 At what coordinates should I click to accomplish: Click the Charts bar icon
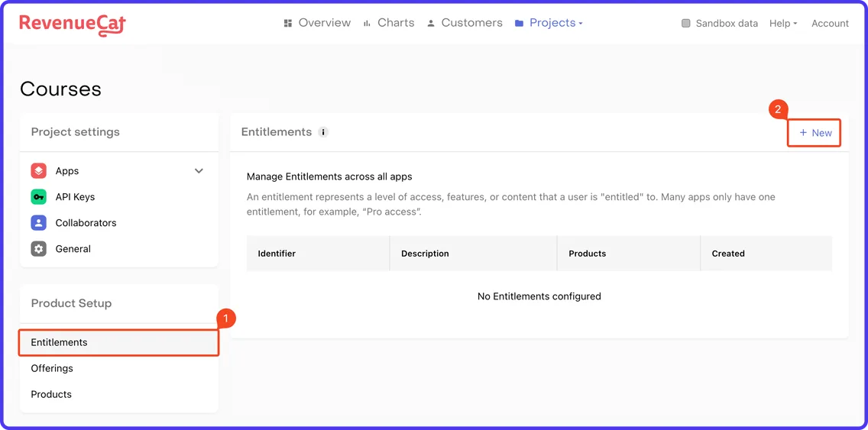[367, 23]
